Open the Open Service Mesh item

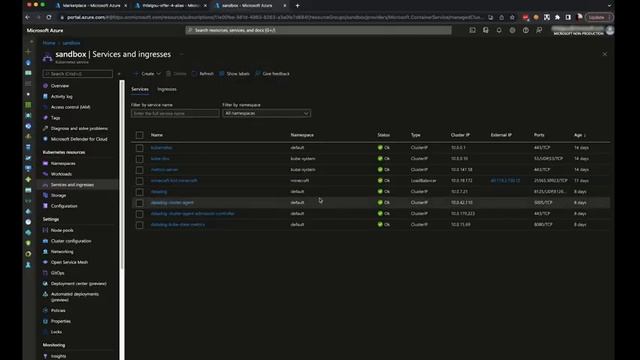click(x=69, y=262)
